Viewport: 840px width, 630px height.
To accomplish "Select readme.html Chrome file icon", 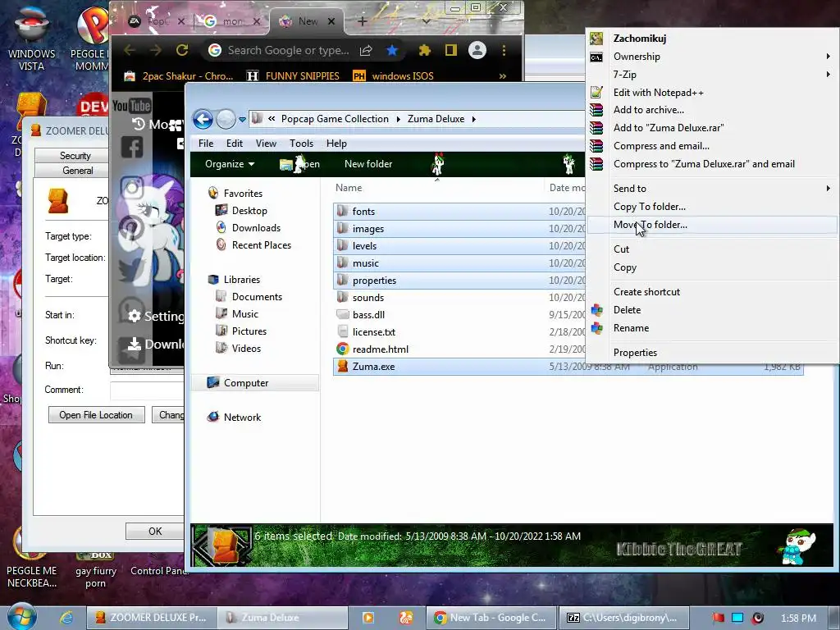I will pos(342,349).
